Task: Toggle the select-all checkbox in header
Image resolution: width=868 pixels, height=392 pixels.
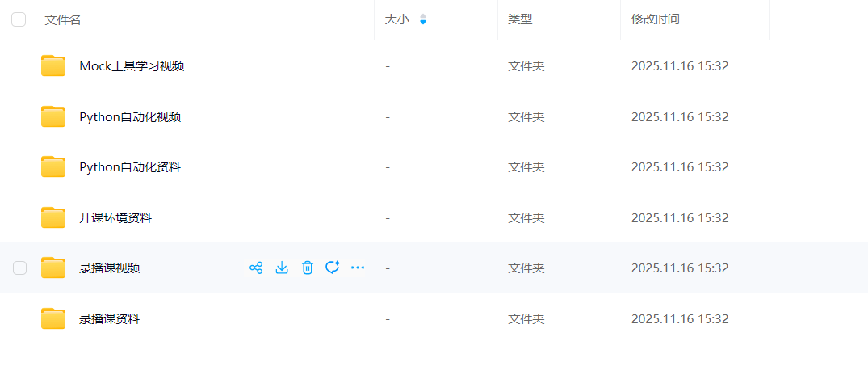Action: pyautogui.click(x=19, y=19)
